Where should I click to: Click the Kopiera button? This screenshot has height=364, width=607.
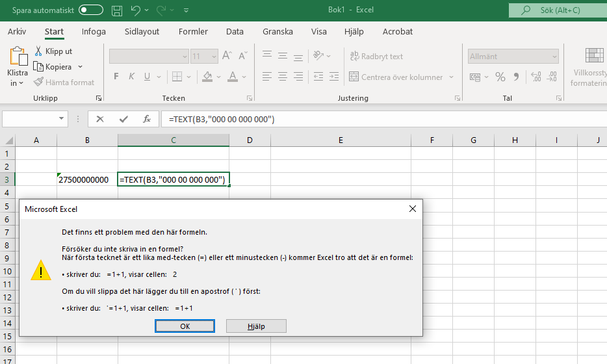53,66
